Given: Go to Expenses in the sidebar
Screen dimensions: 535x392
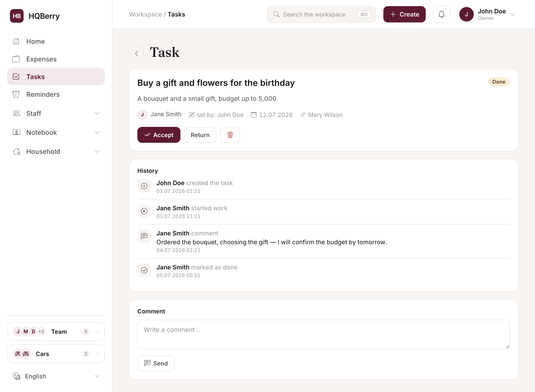Looking at the screenshot, I should tap(56, 59).
